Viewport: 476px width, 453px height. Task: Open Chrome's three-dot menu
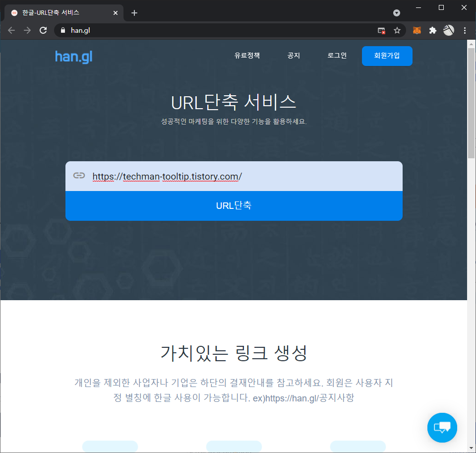coord(465,30)
